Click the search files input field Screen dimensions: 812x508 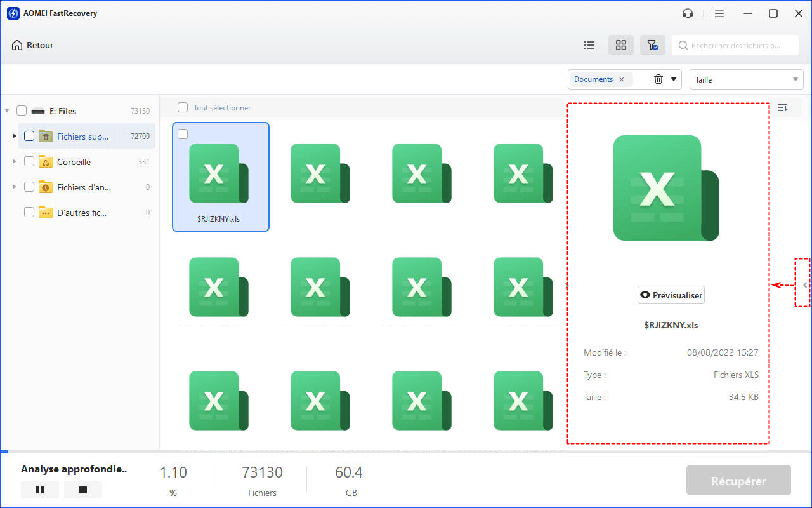735,45
